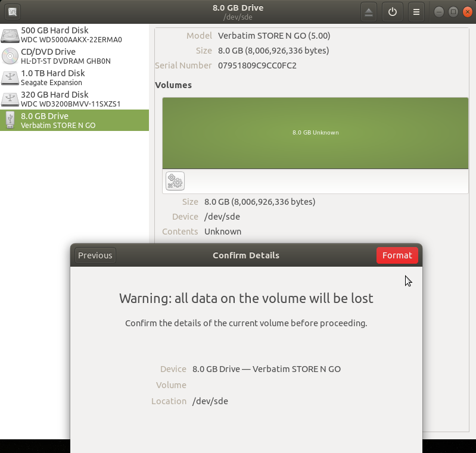The image size is (476, 453).
Task: Click serial number 07951809C9CC0FC2
Action: (x=257, y=65)
